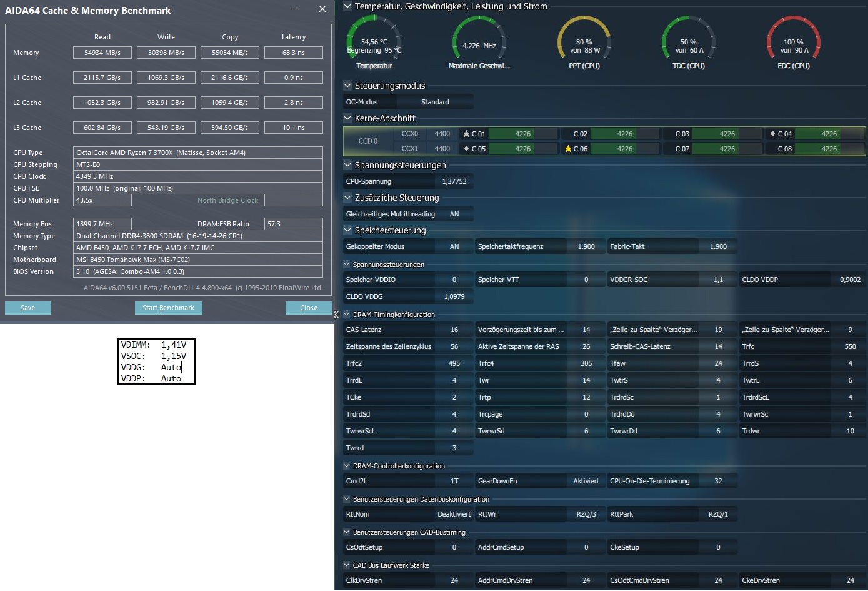The height and width of the screenshot is (591, 868).
Task: Collapse the Kerne-Abschnitt section
Action: coord(347,118)
